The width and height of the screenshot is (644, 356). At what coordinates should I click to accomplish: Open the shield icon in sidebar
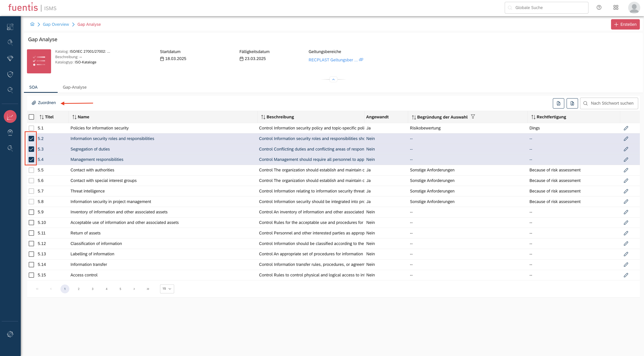coord(10,74)
